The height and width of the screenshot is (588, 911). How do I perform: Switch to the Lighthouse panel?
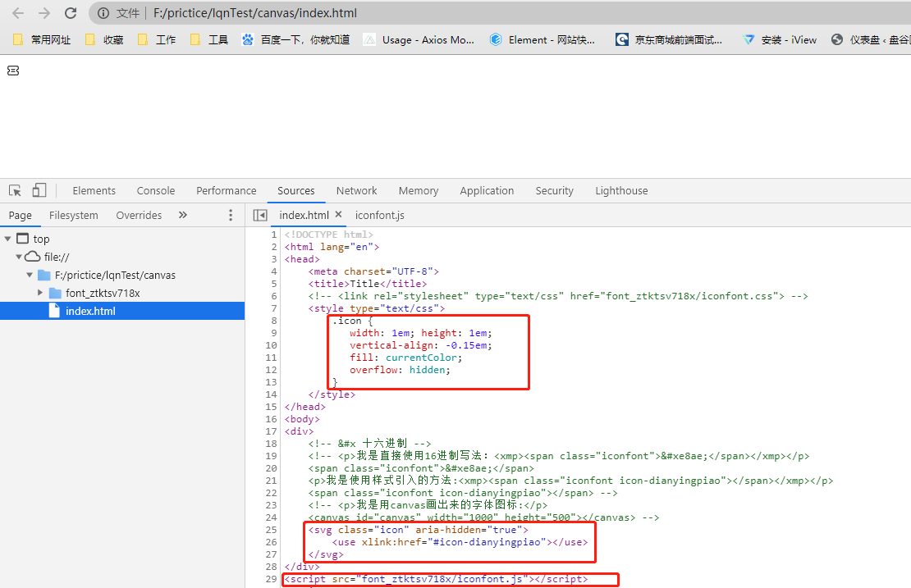click(621, 190)
